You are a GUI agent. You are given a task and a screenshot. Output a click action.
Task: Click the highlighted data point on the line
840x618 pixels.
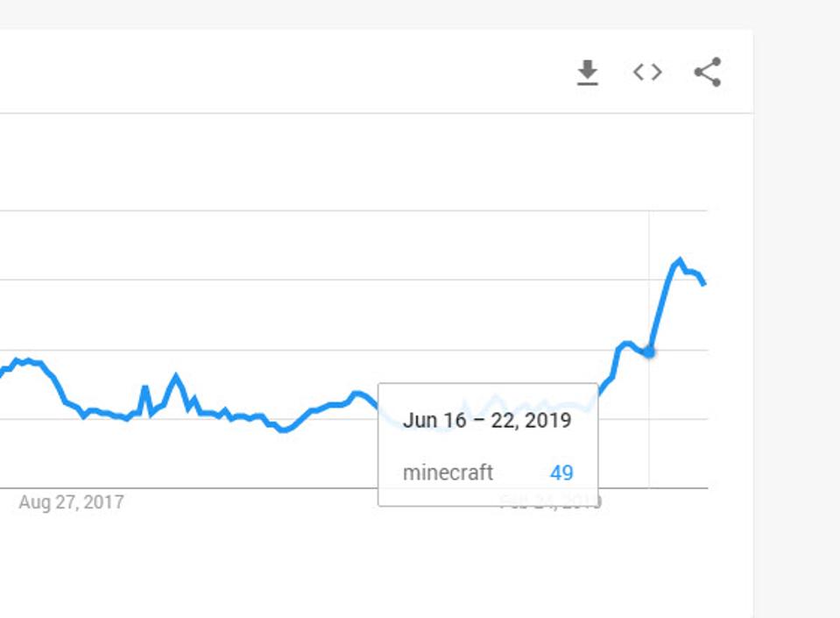(649, 352)
